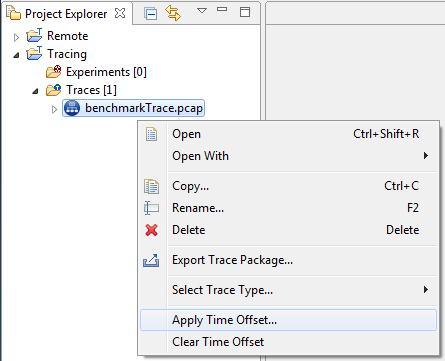Click the benchmarkTrace.pcap network trace icon

[72, 108]
